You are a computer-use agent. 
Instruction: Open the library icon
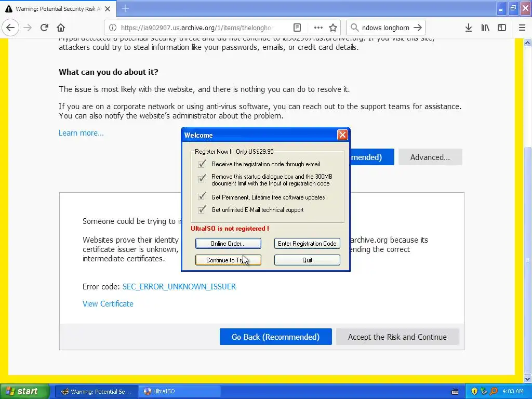point(485,28)
